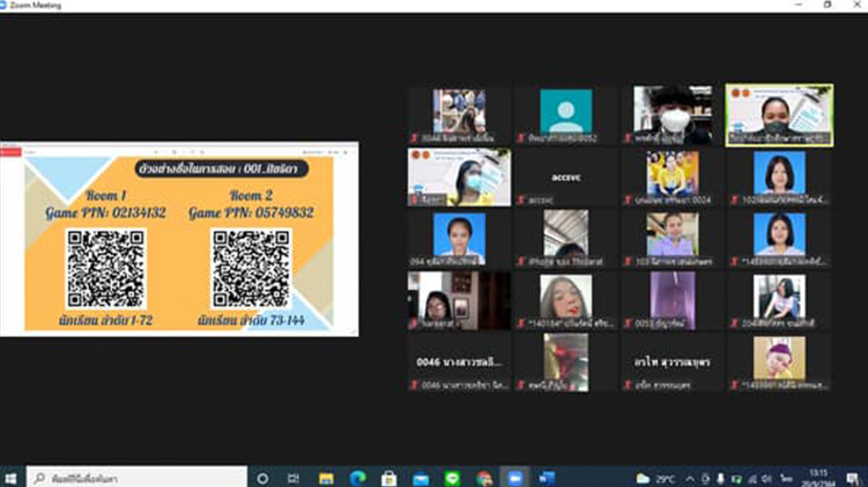The height and width of the screenshot is (487, 868).
Task: Open Google Chrome from the taskbar
Action: pyautogui.click(x=483, y=478)
